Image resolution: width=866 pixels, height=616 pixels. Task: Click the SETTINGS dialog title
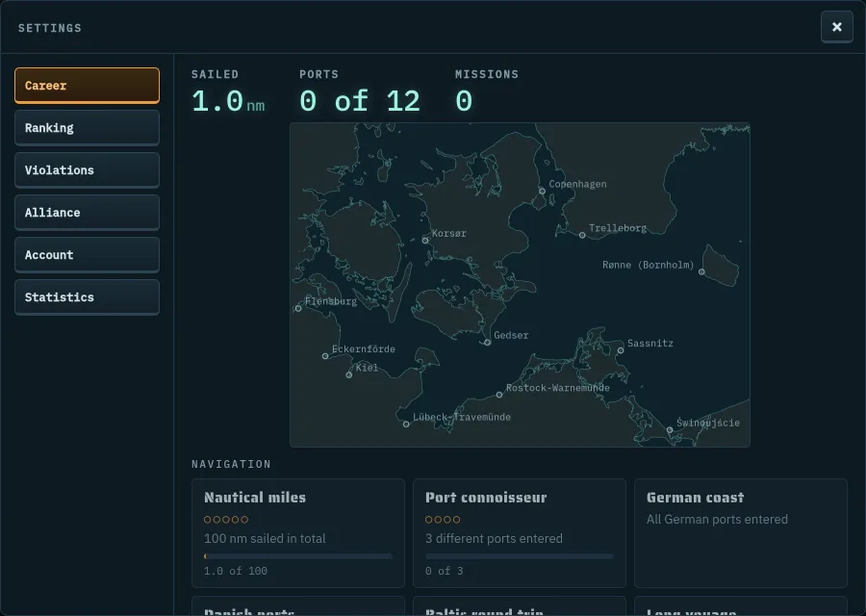(50, 28)
